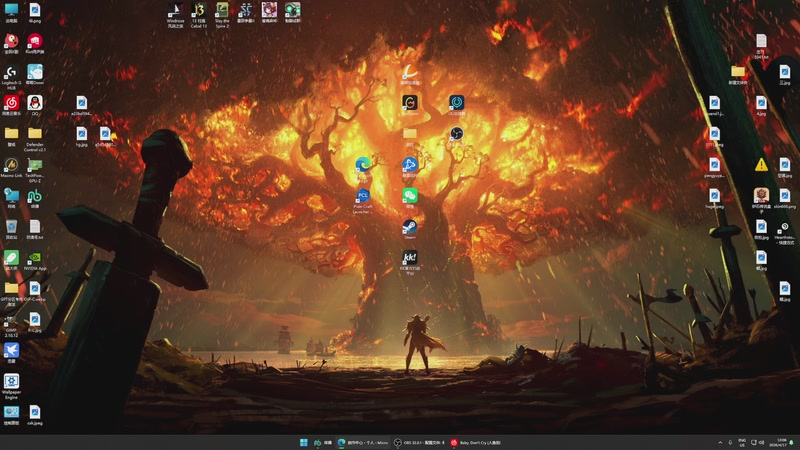Image resolution: width=800 pixels, height=450 pixels.
Task: Open the Logitech G HUB shortcut
Action: pos(11,78)
